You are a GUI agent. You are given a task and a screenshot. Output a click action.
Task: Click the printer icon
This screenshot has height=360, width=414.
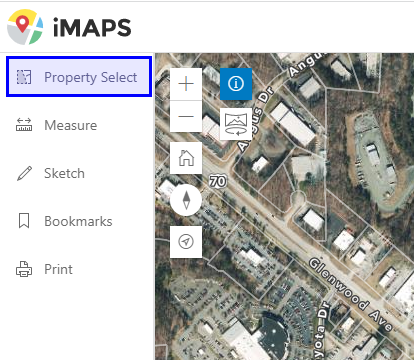(x=24, y=269)
